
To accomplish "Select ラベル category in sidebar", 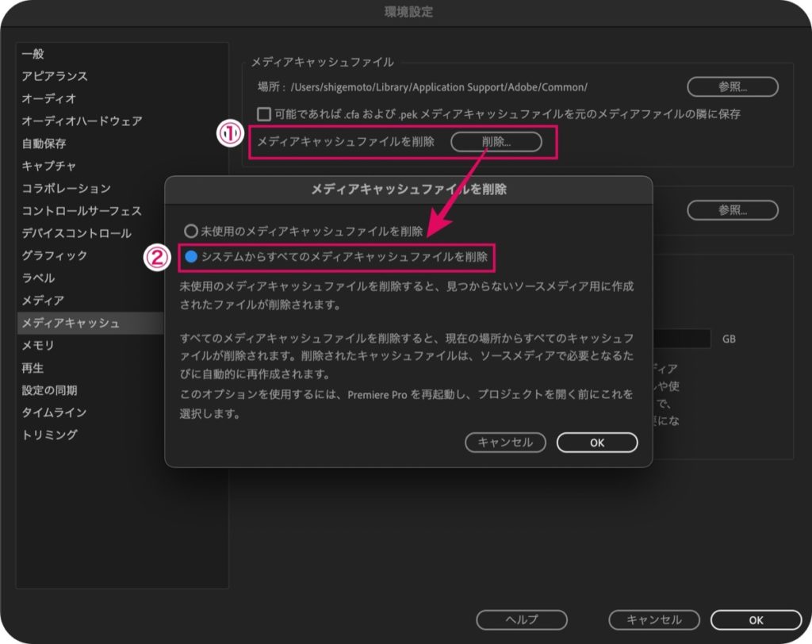I will coord(38,278).
